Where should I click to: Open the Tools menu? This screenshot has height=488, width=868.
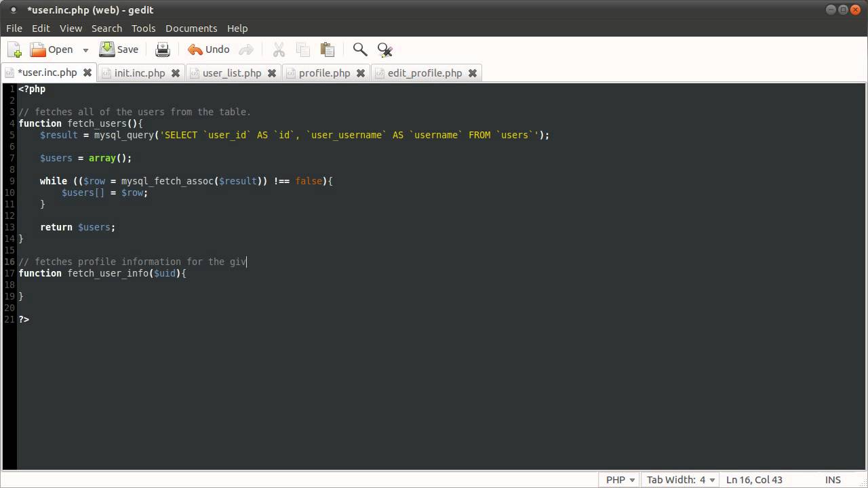pyautogui.click(x=143, y=28)
